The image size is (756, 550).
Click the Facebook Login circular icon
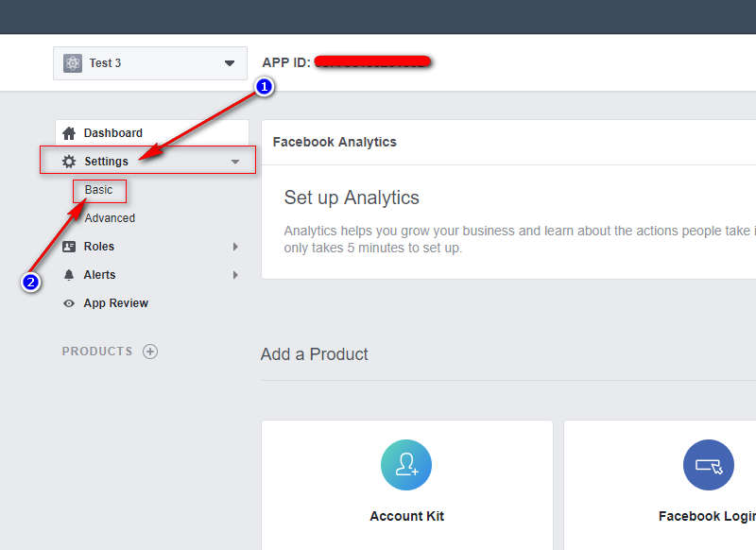pyautogui.click(x=708, y=465)
